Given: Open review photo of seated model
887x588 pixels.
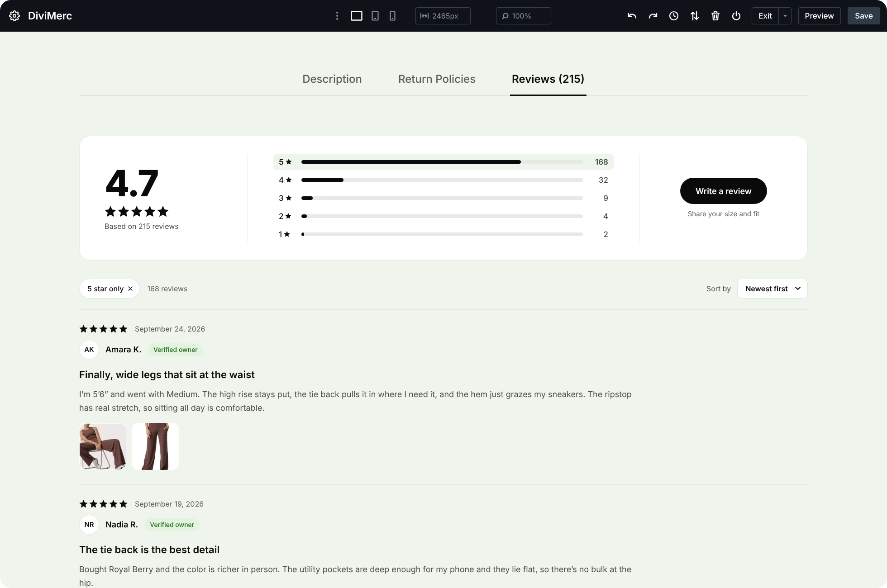Looking at the screenshot, I should (x=103, y=446).
